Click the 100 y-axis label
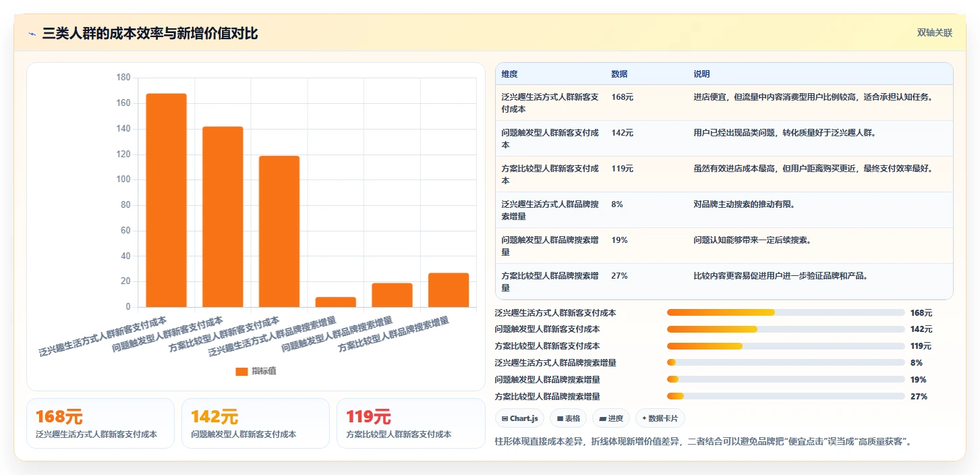Viewport: 980px width, 475px height. tap(123, 179)
